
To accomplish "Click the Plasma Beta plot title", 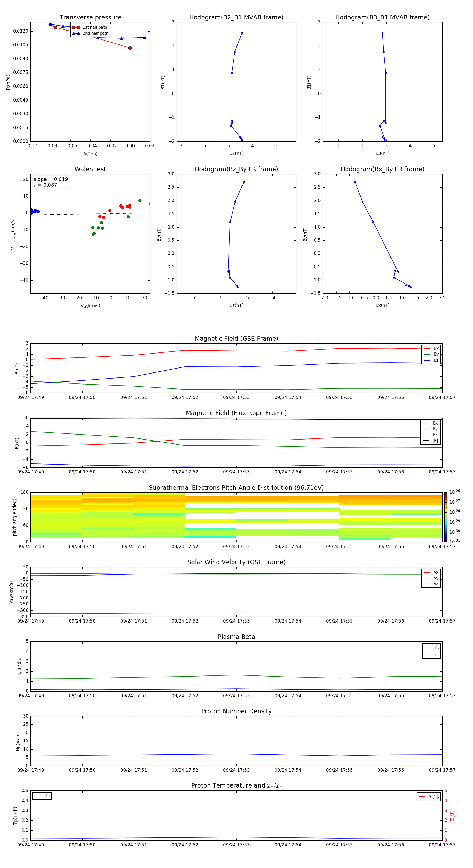I will 236,637.
